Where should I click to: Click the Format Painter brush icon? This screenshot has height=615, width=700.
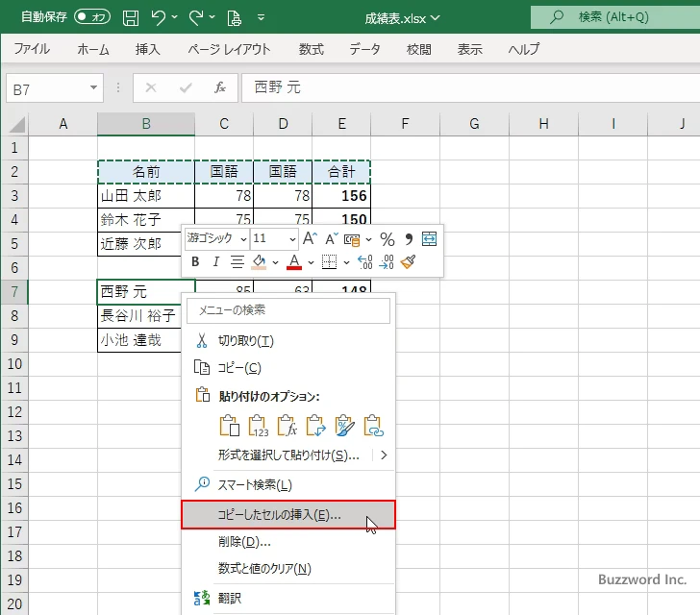click(408, 262)
